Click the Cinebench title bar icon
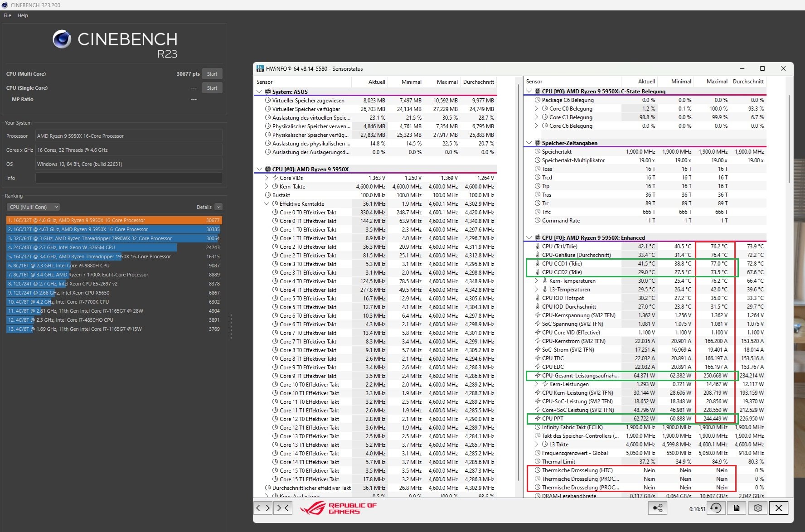The height and width of the screenshot is (532, 805). pos(5,5)
